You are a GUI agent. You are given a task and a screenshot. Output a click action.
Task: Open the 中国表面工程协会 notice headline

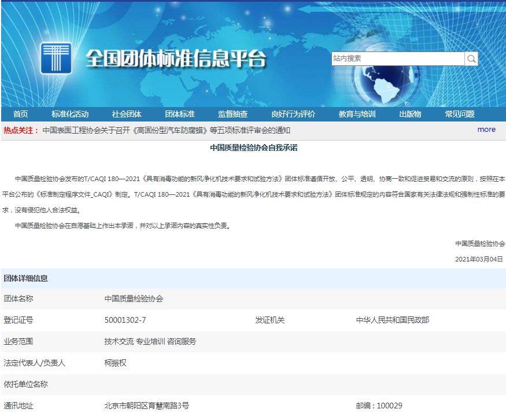click(166, 130)
